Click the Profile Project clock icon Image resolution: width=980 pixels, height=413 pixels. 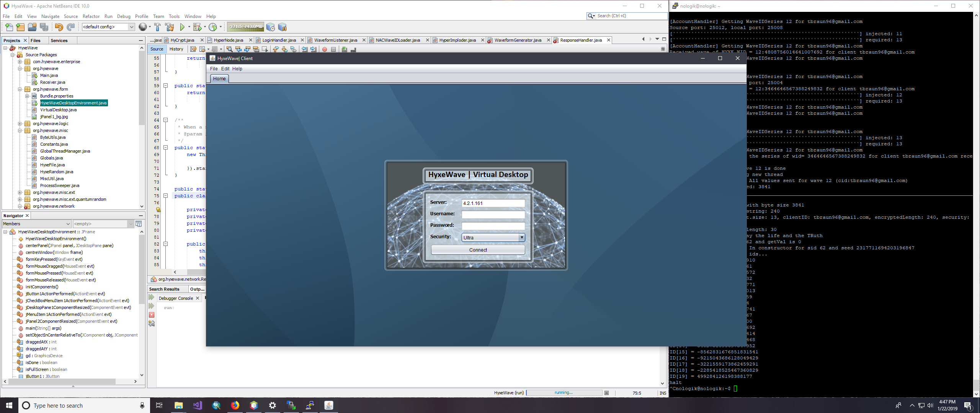(213, 27)
